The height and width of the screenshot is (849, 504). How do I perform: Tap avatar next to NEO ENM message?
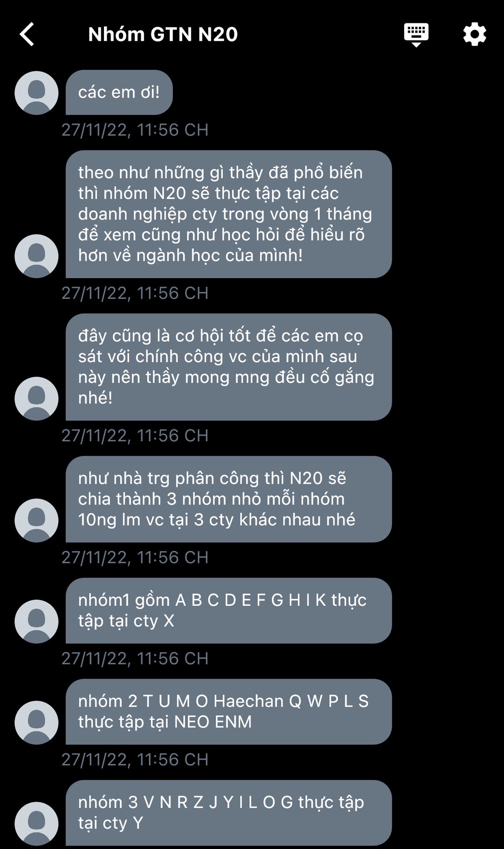36,723
